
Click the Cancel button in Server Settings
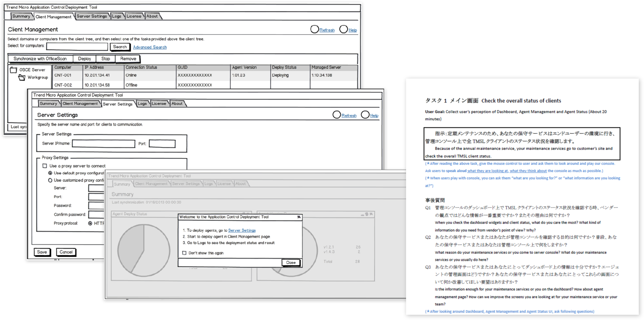[x=66, y=252]
